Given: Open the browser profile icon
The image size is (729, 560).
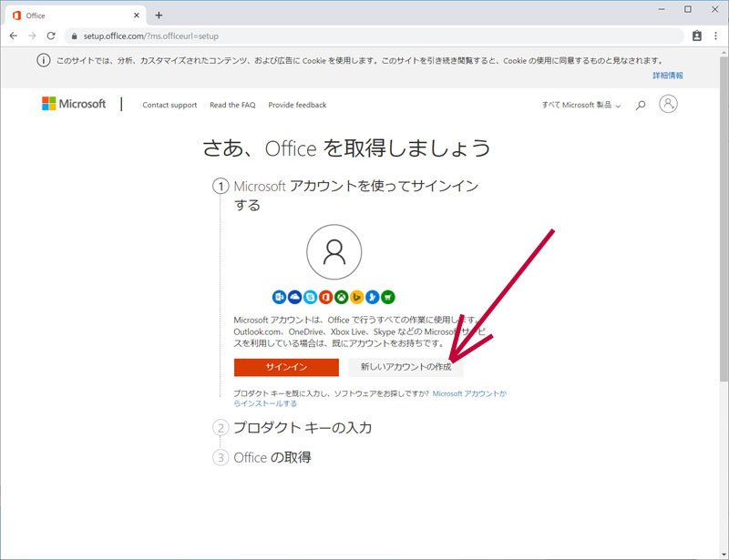Looking at the screenshot, I should tap(697, 36).
